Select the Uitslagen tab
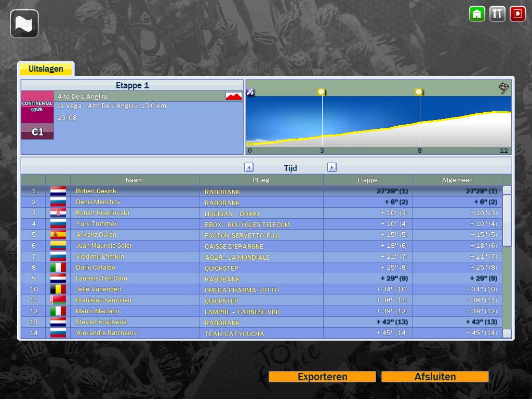The width and height of the screenshot is (532, 399). (46, 69)
